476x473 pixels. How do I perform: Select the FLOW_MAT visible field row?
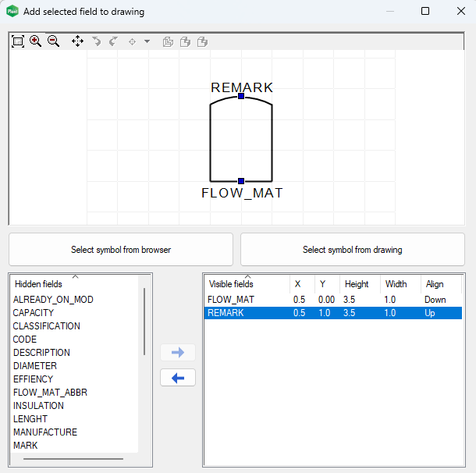[231, 299]
